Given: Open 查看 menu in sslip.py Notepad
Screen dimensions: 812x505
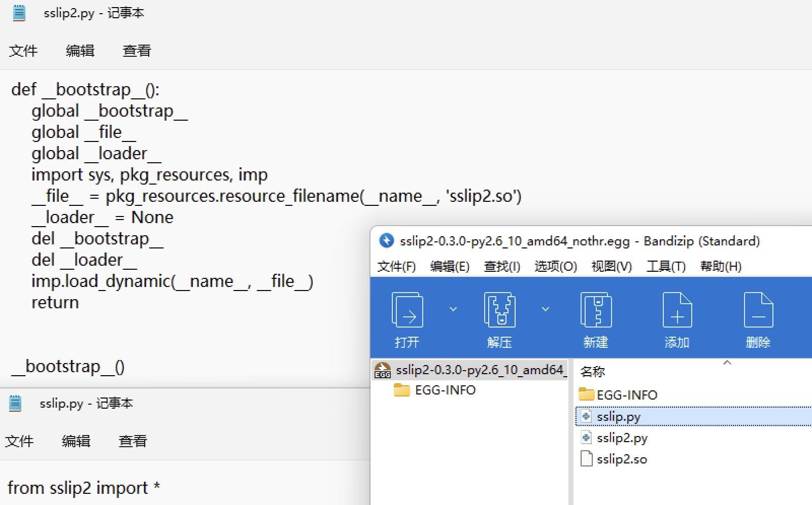Looking at the screenshot, I should (x=133, y=441).
